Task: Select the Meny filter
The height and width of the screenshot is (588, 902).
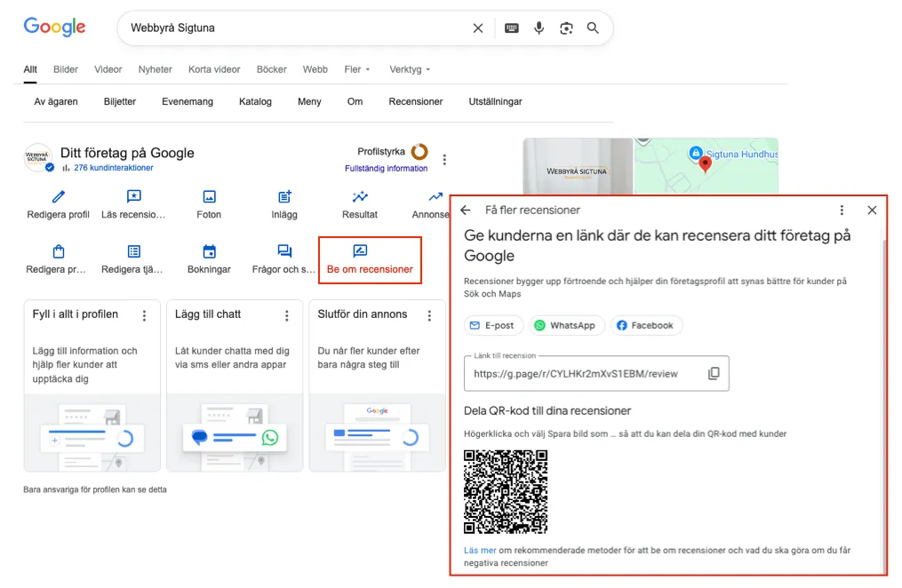Action: click(309, 102)
